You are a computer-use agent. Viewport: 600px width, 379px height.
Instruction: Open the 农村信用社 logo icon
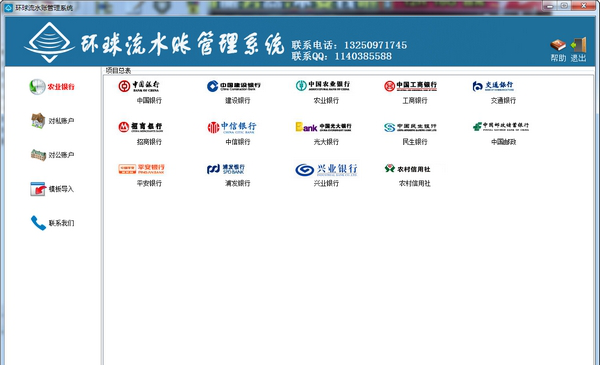coord(408,168)
